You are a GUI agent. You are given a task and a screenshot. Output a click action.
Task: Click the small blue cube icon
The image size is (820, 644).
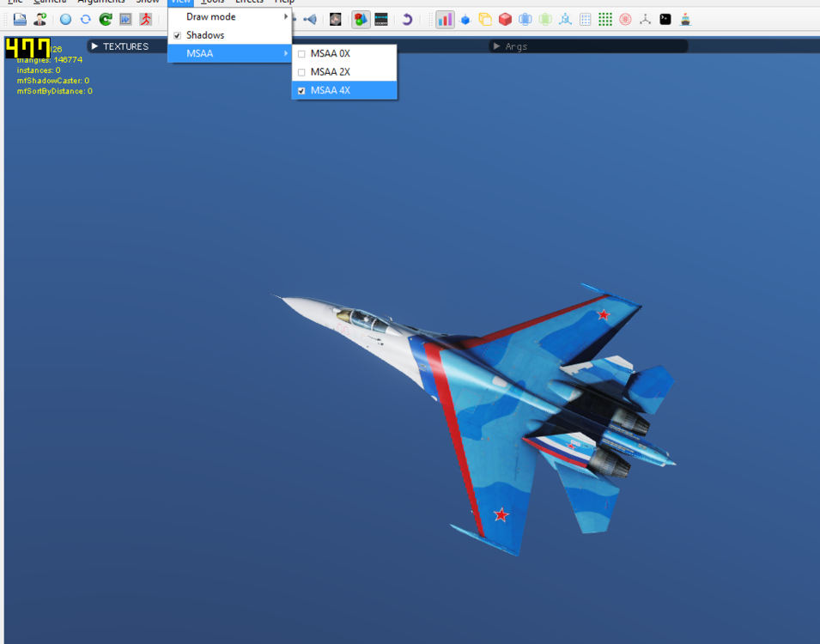(x=465, y=20)
